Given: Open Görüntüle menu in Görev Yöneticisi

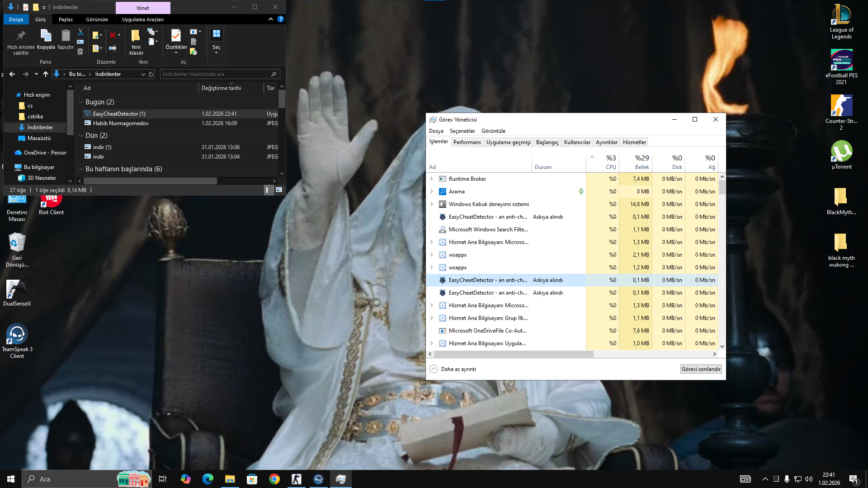Looking at the screenshot, I should pyautogui.click(x=493, y=131).
